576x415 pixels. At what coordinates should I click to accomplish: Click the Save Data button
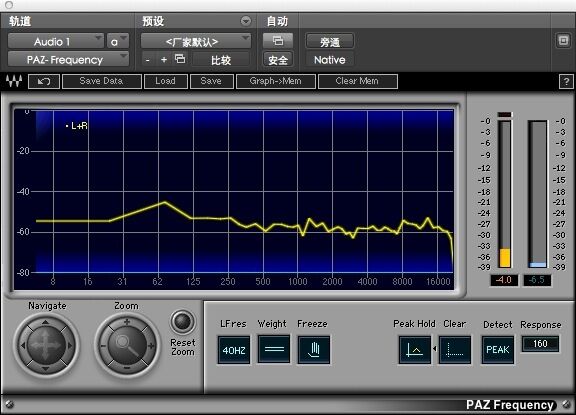click(x=102, y=81)
